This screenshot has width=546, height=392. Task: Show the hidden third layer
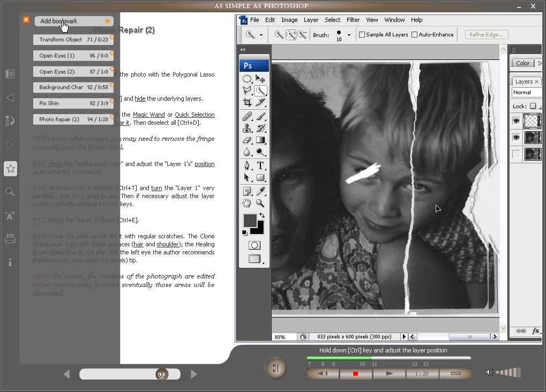point(517,154)
